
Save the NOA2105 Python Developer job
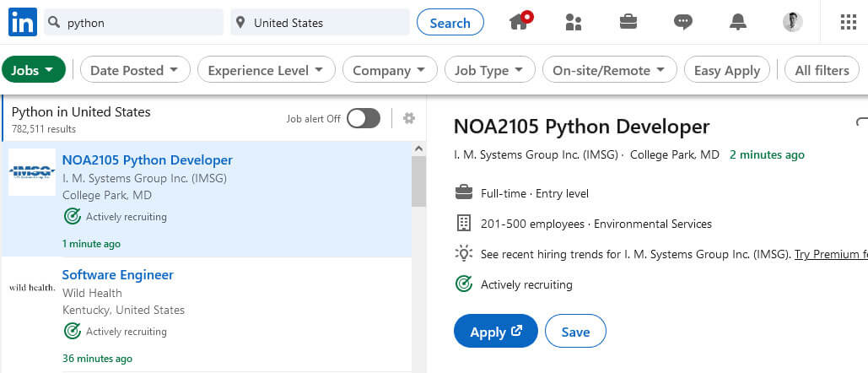coord(575,332)
